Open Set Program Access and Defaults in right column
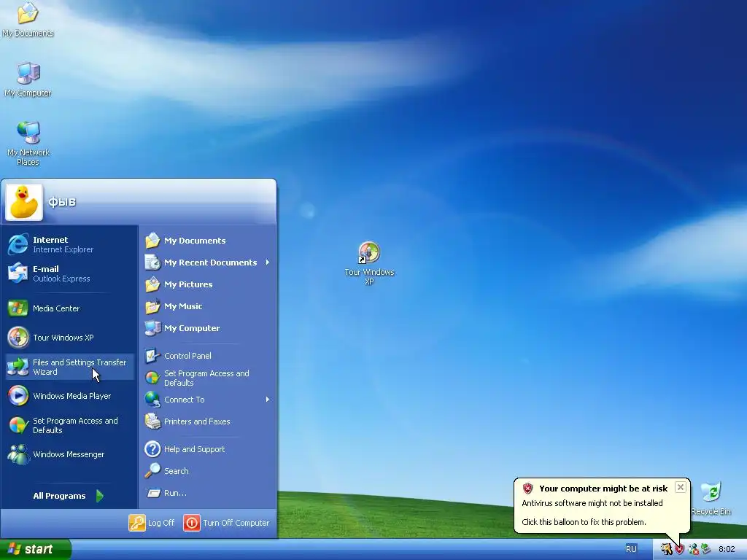Viewport: 747px width, 560px height. (x=208, y=378)
